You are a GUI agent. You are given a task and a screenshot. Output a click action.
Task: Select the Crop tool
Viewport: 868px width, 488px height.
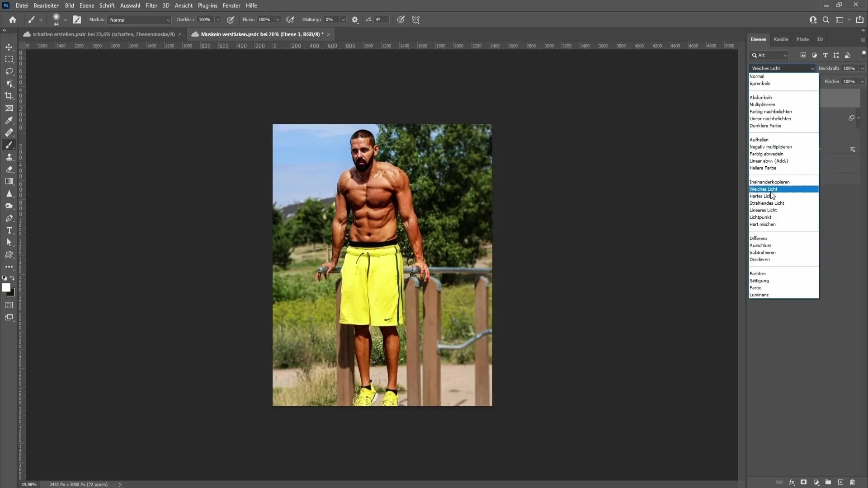point(9,96)
